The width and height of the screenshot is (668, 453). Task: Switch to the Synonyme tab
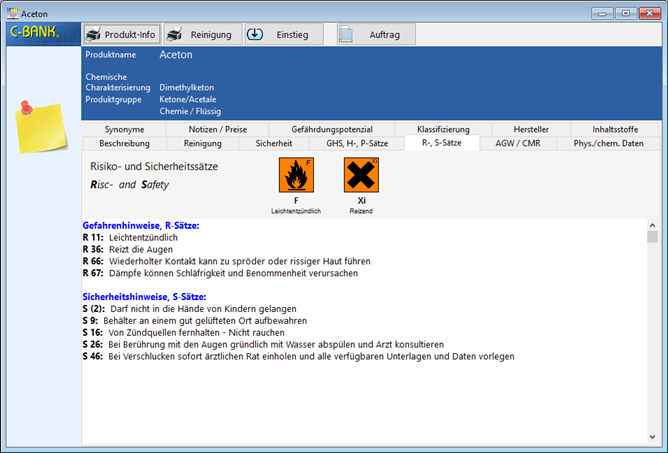[123, 129]
